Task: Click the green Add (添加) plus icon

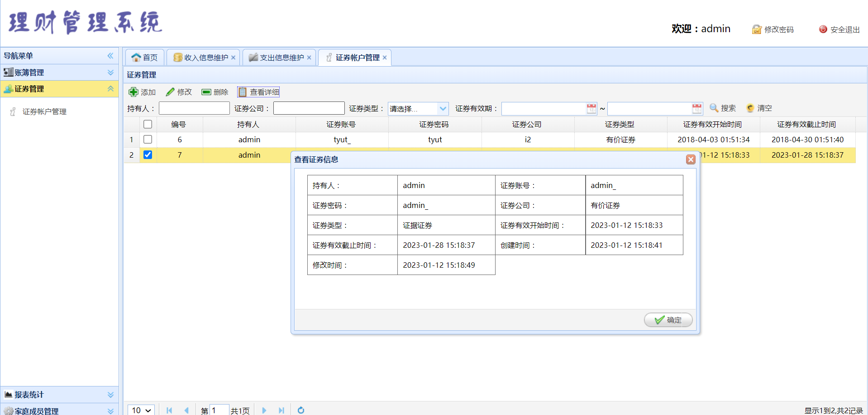Action: tap(134, 92)
